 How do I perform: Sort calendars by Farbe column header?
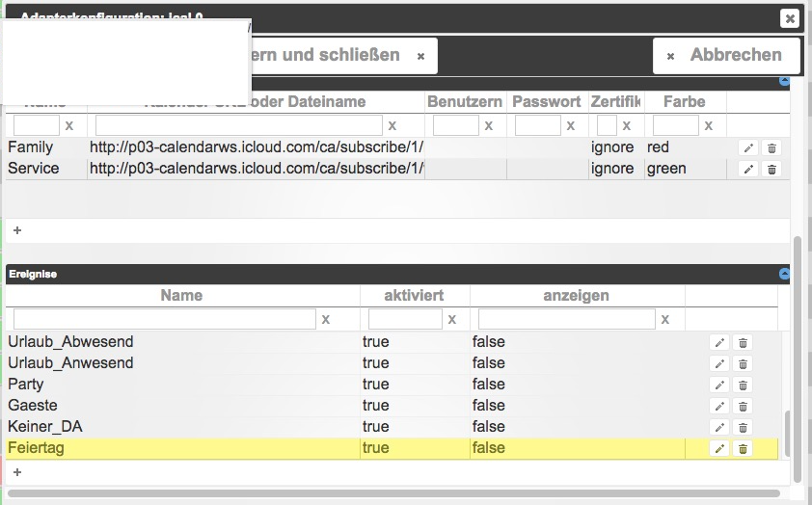pyautogui.click(x=685, y=102)
